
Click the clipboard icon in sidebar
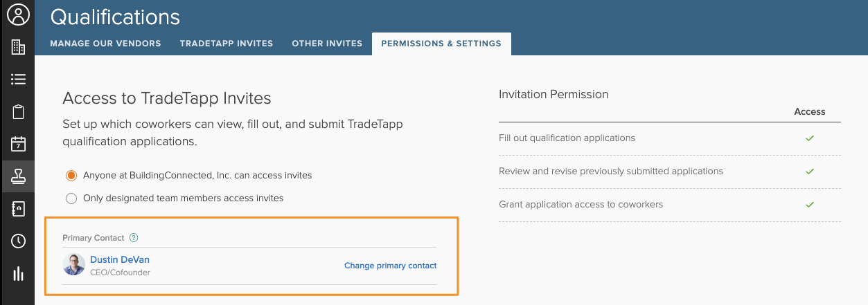point(18,112)
